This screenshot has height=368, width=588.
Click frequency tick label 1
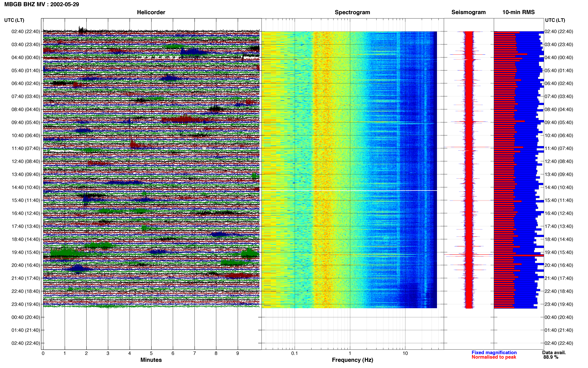(x=350, y=353)
